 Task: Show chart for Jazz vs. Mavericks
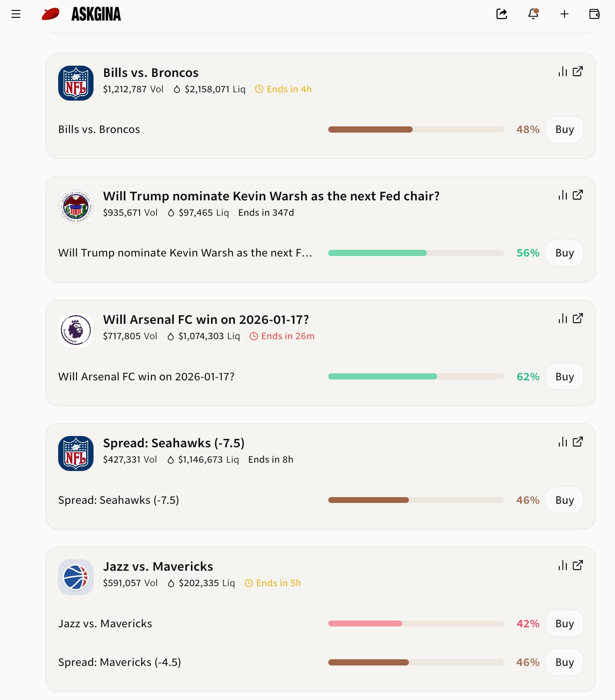pos(563,565)
